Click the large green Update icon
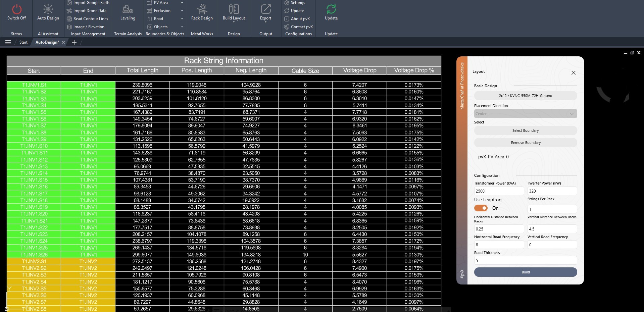 331,9
